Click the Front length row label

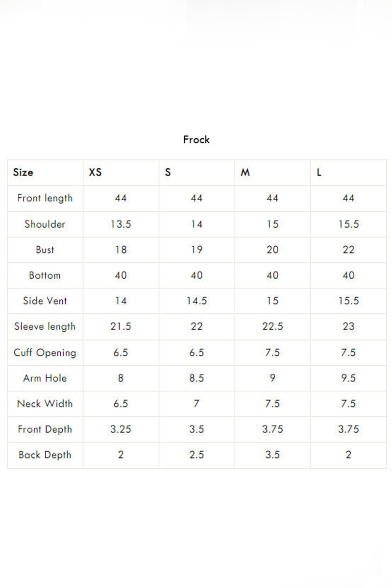click(x=45, y=199)
